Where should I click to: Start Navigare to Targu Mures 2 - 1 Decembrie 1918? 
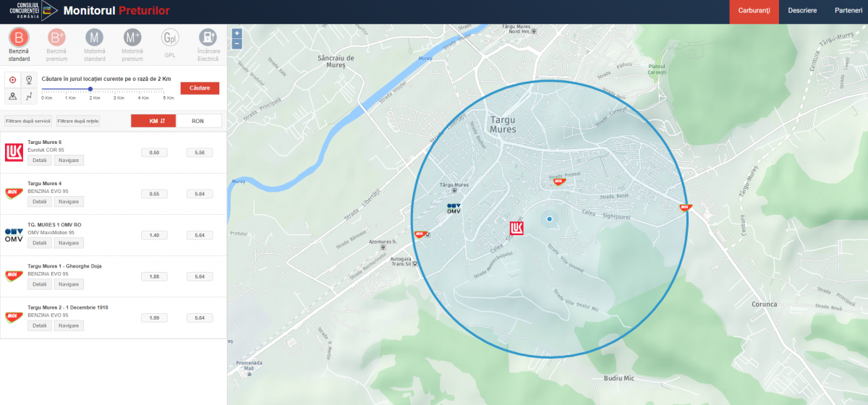pos(69,325)
